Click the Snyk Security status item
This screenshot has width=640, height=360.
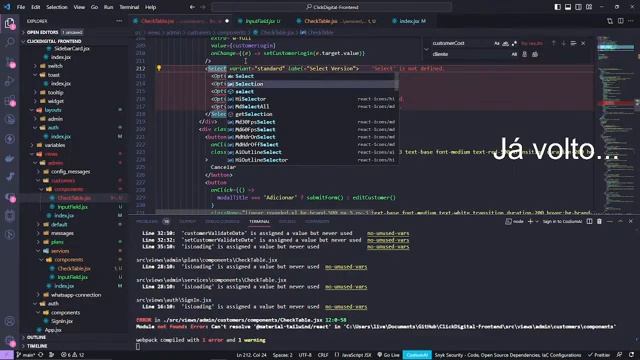[x=507, y=355]
